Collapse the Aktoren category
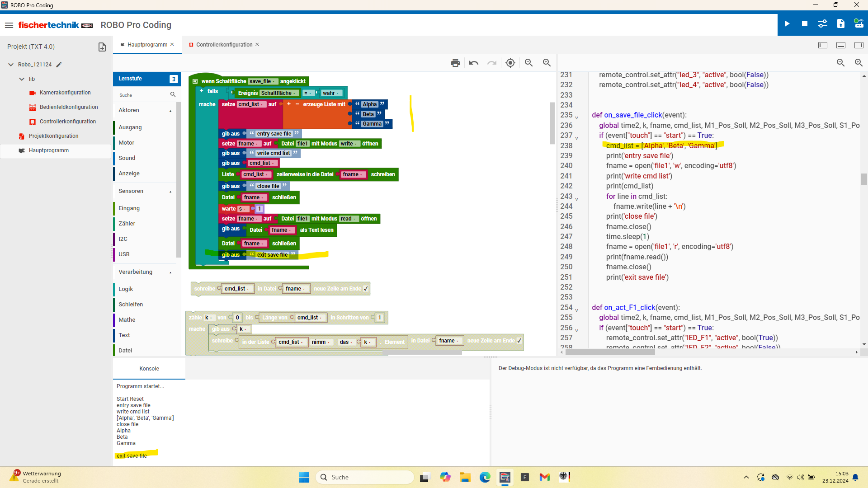The width and height of the screenshot is (868, 488). (x=170, y=111)
